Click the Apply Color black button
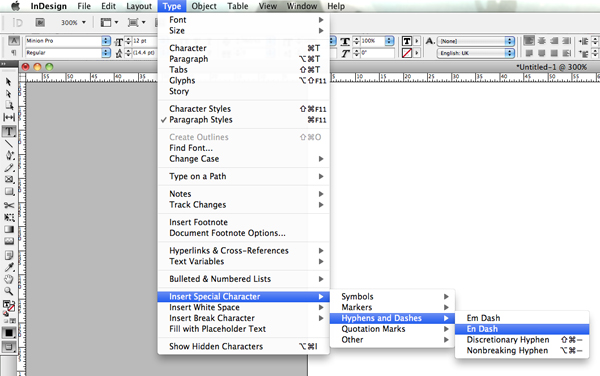This screenshot has height=376, width=600. point(8,333)
